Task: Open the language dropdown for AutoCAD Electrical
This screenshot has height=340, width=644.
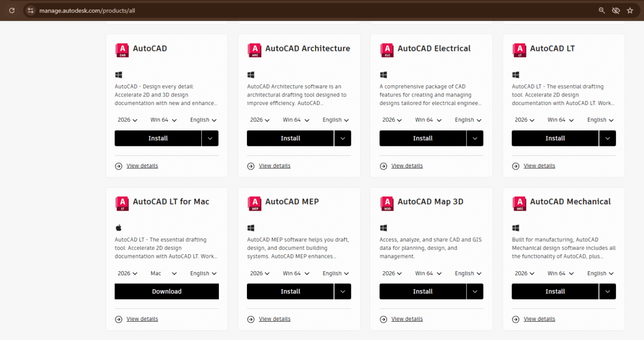Action: (x=467, y=120)
